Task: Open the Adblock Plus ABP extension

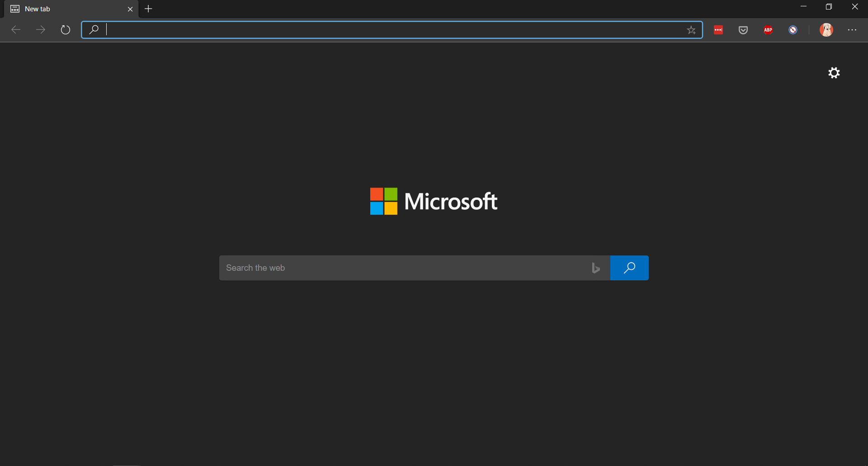Action: (768, 30)
